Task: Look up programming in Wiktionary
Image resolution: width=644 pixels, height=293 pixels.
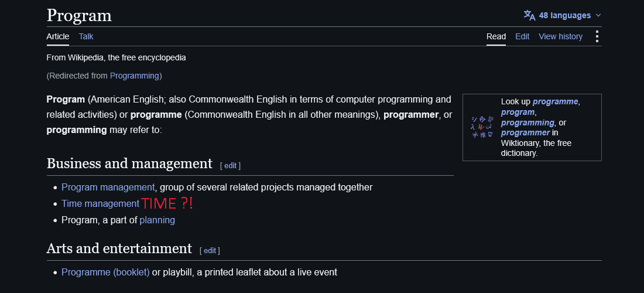Action: (527, 122)
